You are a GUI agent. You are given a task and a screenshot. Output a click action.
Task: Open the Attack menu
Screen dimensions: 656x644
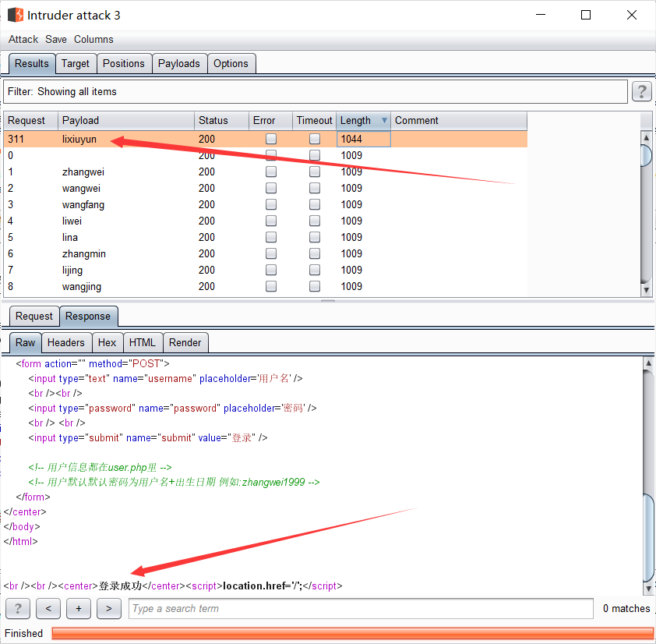point(23,39)
